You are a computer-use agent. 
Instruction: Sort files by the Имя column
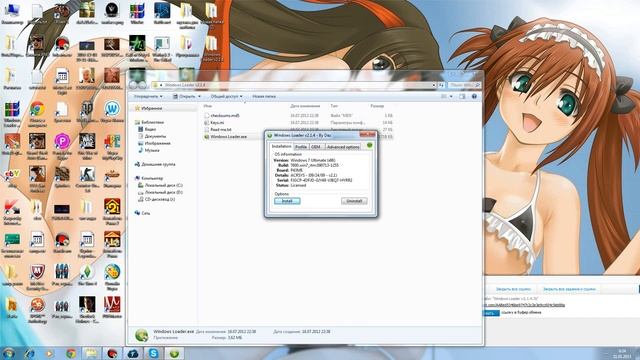pyautogui.click(x=208, y=106)
